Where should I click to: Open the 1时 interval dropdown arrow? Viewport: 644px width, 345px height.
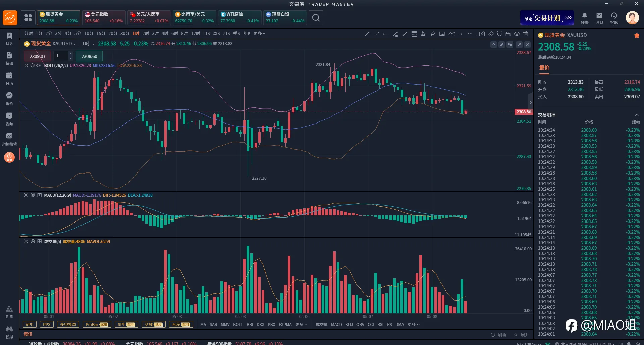(x=94, y=44)
